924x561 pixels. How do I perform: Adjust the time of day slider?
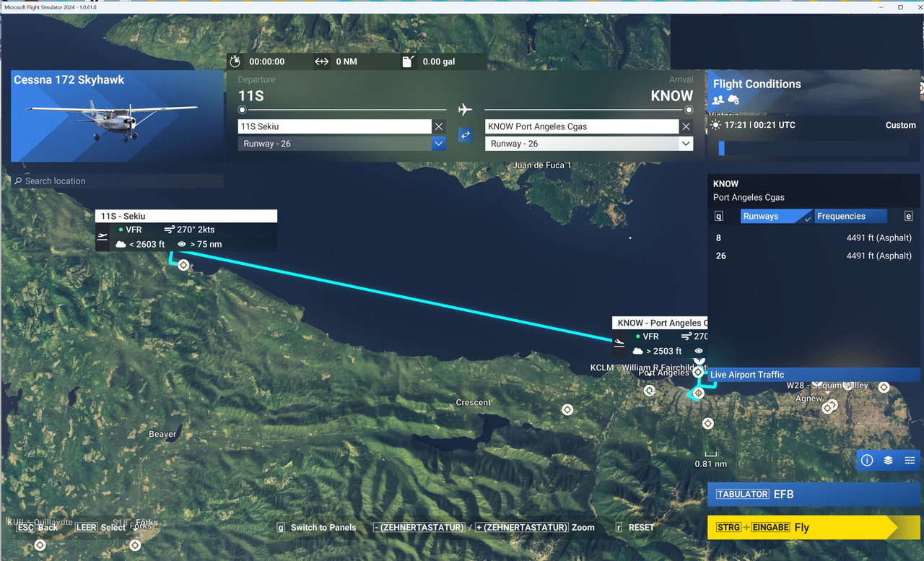click(814, 148)
